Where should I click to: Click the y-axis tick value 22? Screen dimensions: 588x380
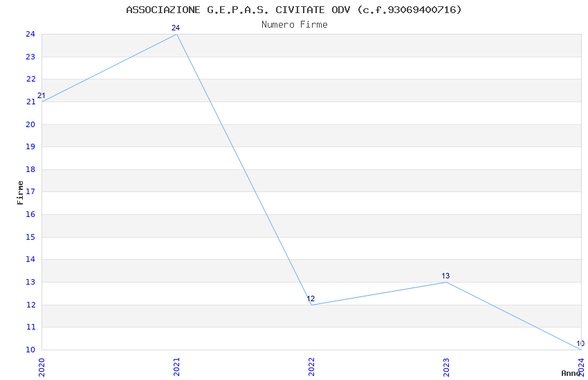click(30, 79)
